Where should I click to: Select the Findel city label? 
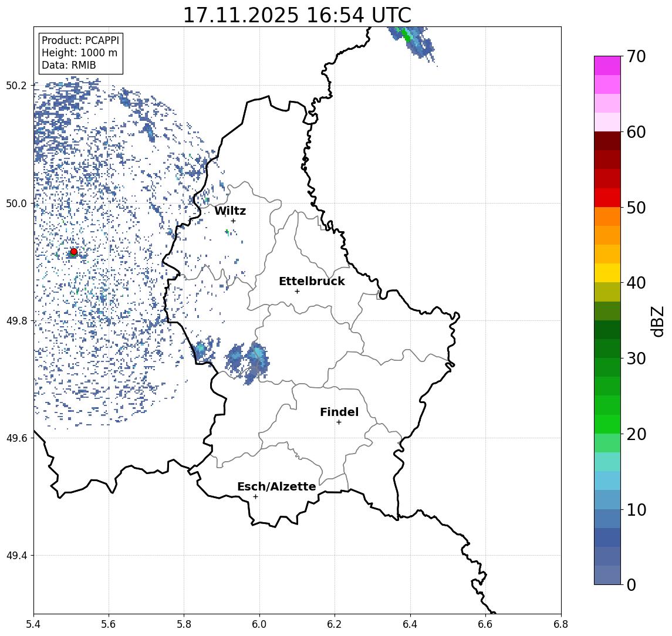click(x=339, y=412)
